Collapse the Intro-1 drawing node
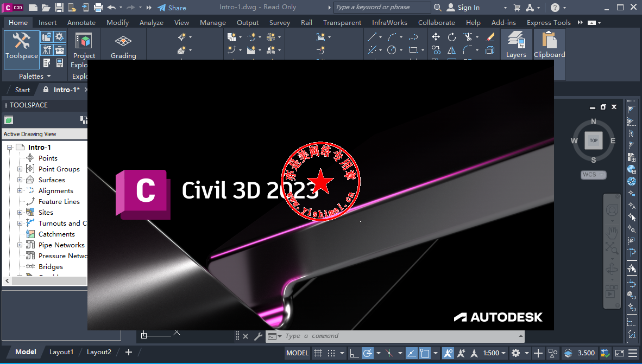 (9, 147)
